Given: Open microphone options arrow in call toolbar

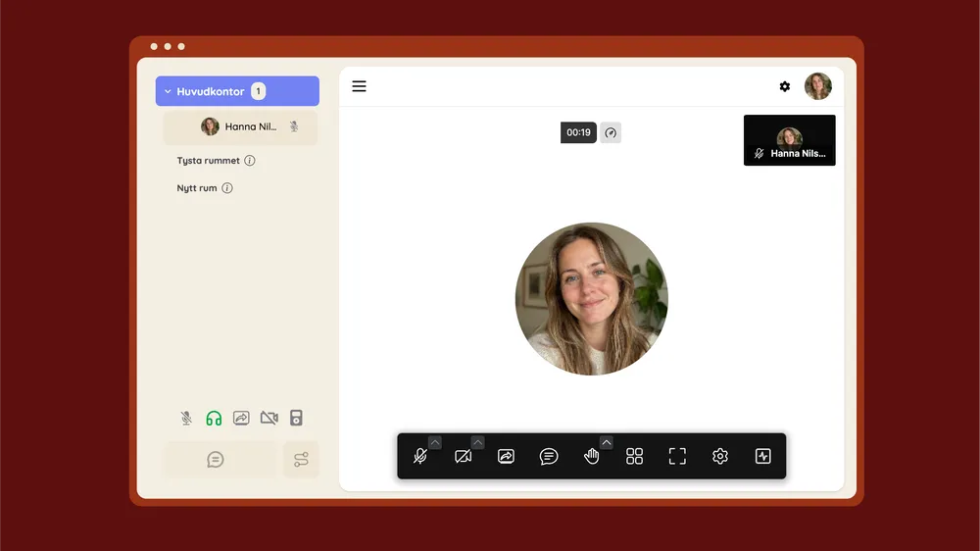Looking at the screenshot, I should point(435,442).
